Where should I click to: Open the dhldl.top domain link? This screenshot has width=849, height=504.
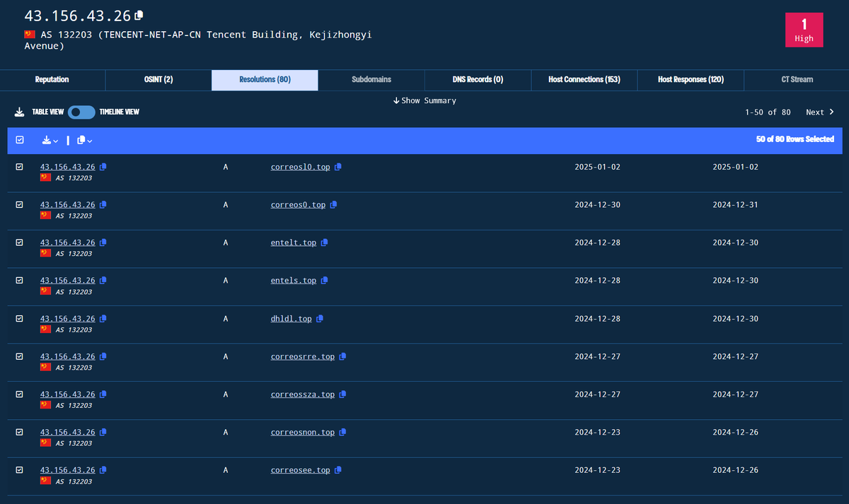(291, 319)
